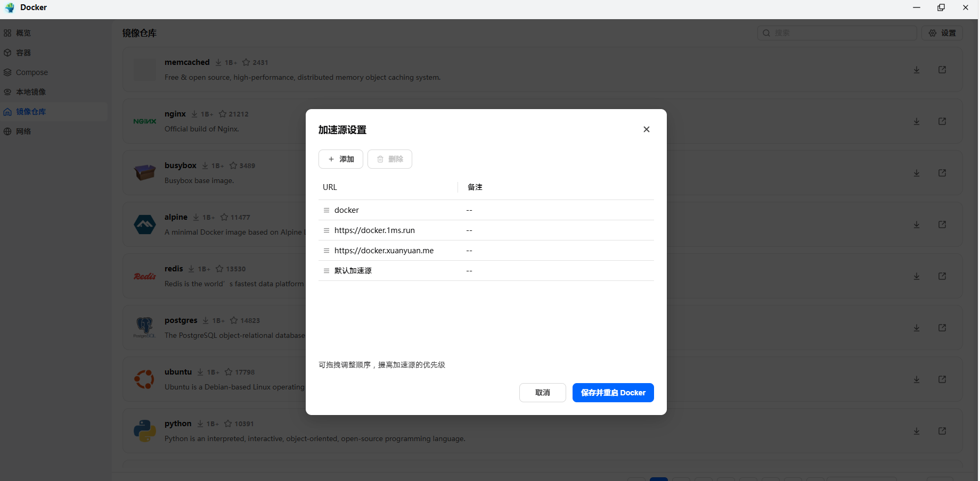The height and width of the screenshot is (481, 980).
Task: Click 取消 to cancel the dialog
Action: pyautogui.click(x=543, y=393)
